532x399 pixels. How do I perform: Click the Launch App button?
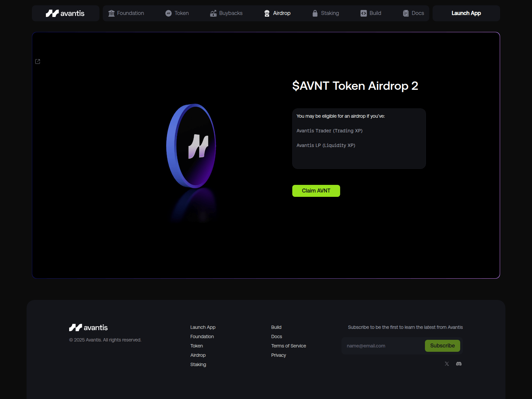pos(466,13)
